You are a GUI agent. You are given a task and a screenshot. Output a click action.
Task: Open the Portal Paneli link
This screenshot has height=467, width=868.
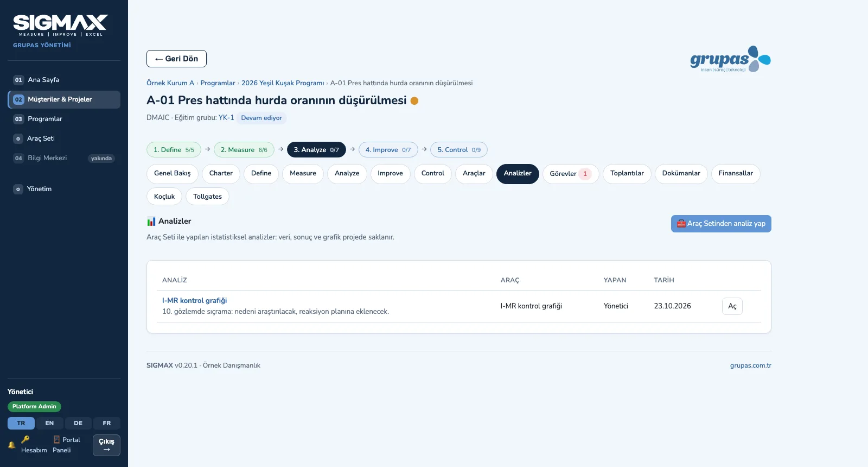[66, 445]
